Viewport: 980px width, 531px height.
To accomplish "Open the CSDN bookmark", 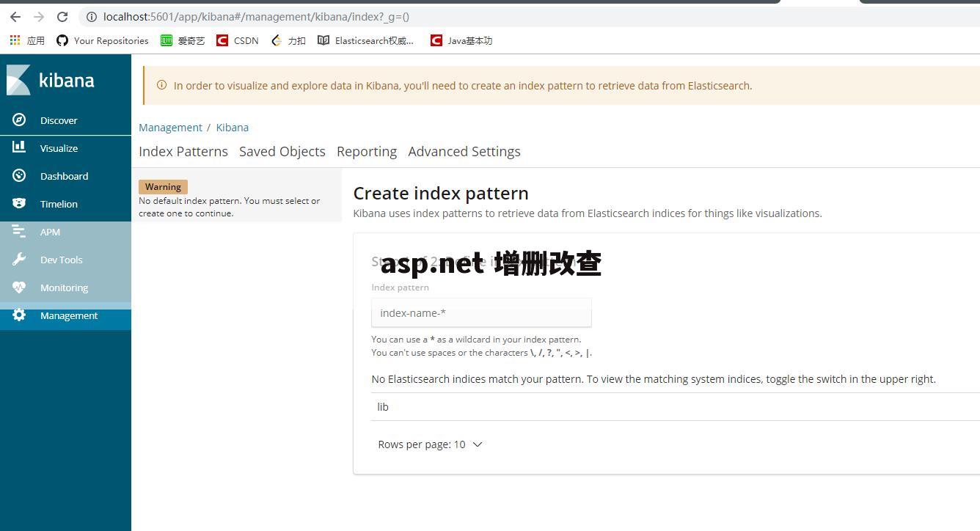I will click(238, 40).
